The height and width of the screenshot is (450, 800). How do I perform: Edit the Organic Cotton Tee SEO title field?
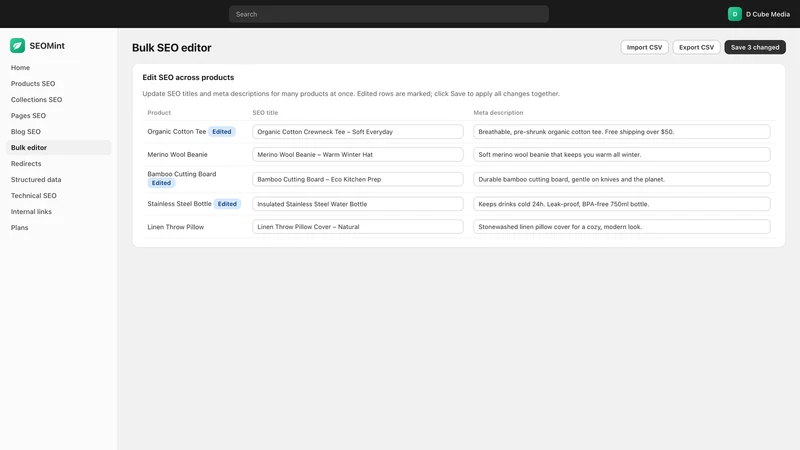[358, 132]
